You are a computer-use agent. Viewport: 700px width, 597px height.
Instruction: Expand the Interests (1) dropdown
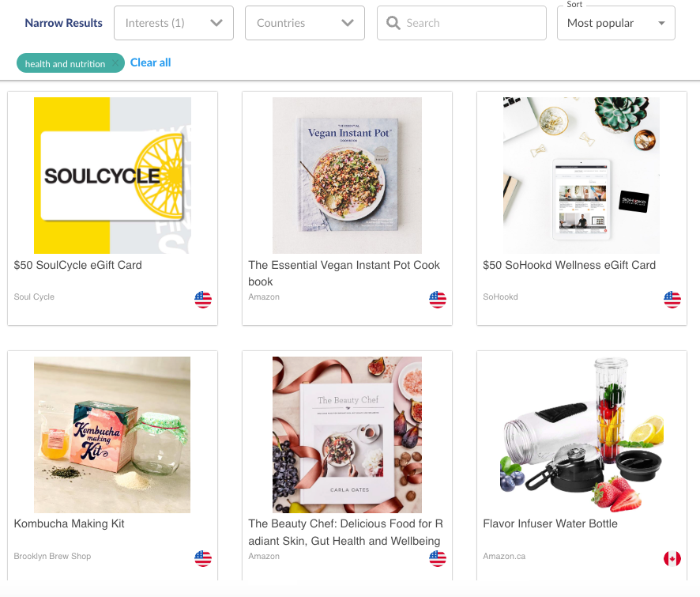[x=174, y=23]
